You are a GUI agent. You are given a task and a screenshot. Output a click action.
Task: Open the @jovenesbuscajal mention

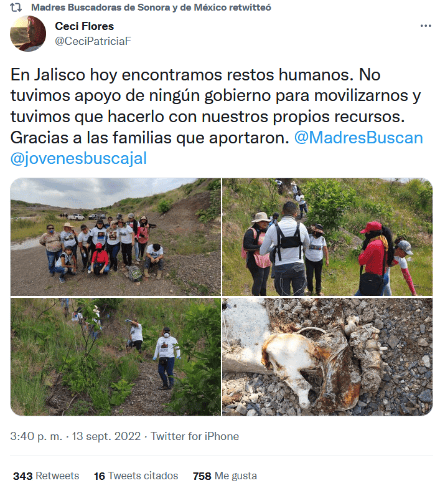pos(79,158)
